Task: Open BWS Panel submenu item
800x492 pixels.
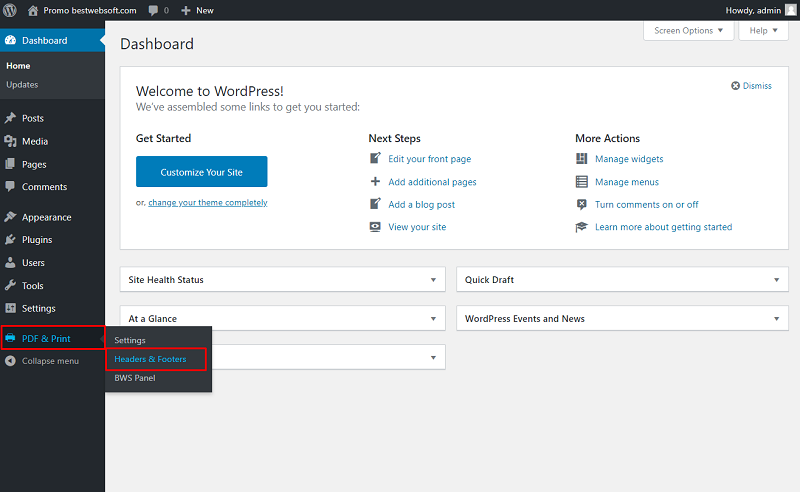Action: coord(135,378)
